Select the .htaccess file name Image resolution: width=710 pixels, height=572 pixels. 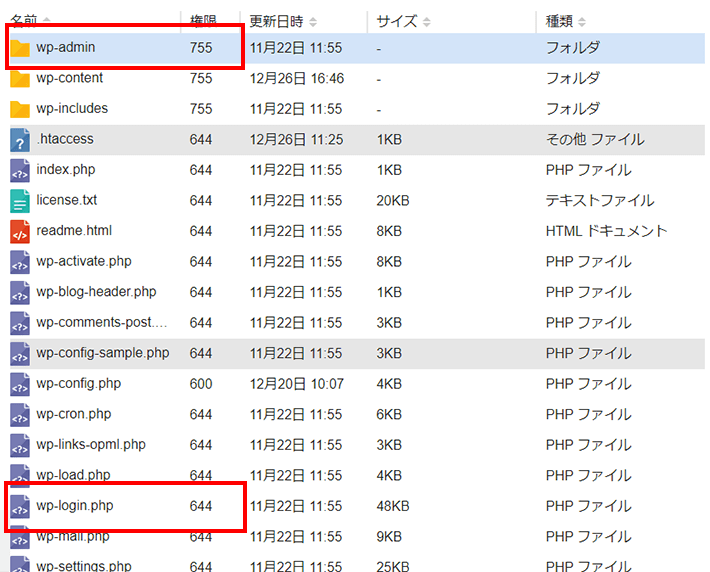[x=65, y=139]
